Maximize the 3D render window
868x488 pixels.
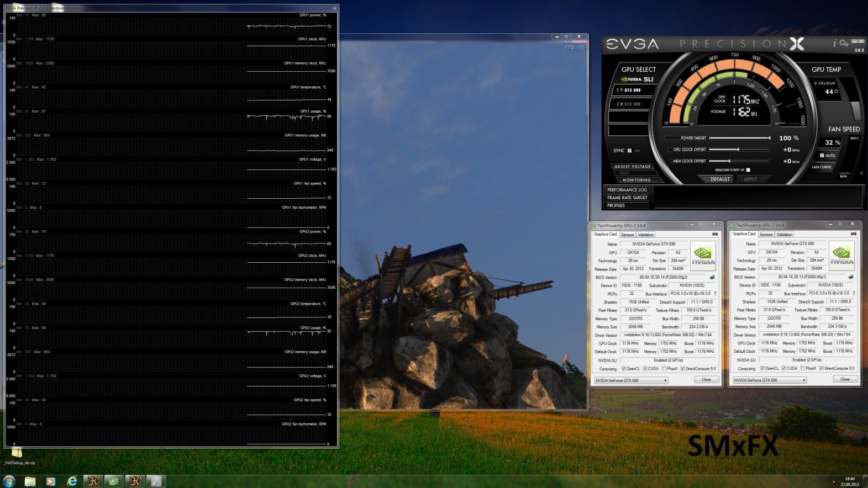tap(566, 36)
